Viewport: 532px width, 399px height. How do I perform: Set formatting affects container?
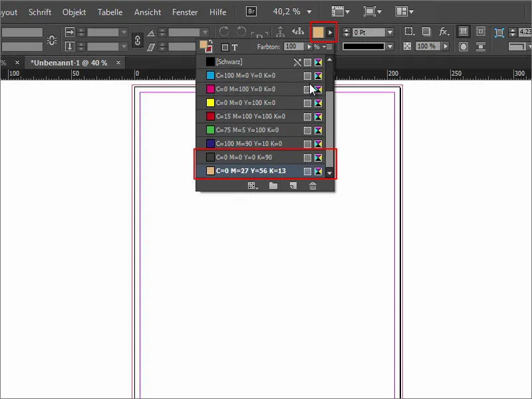pos(225,47)
